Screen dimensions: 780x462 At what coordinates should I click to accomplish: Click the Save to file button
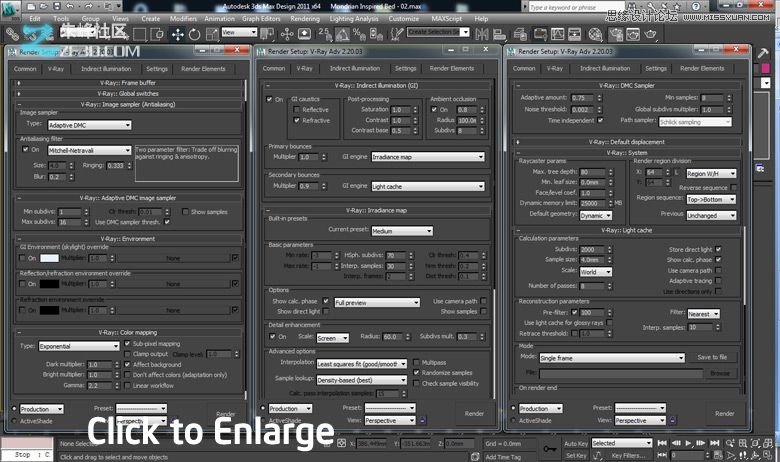click(712, 357)
